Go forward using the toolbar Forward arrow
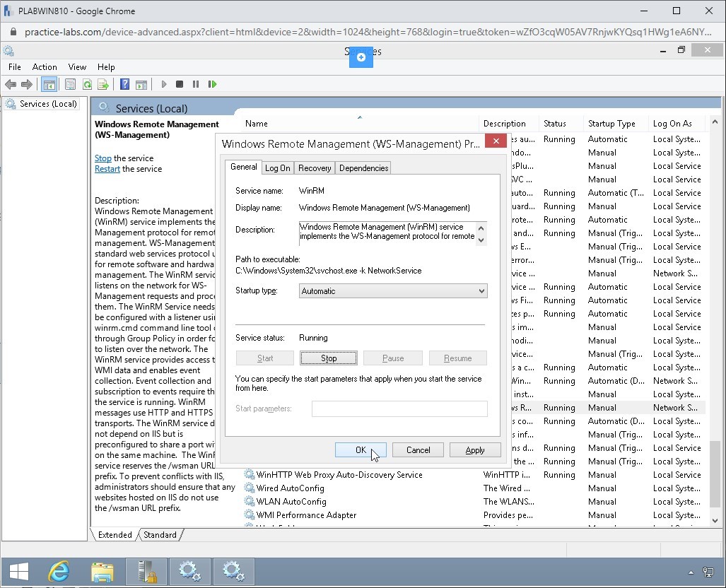Screen dimensions: 726x588 27,84
